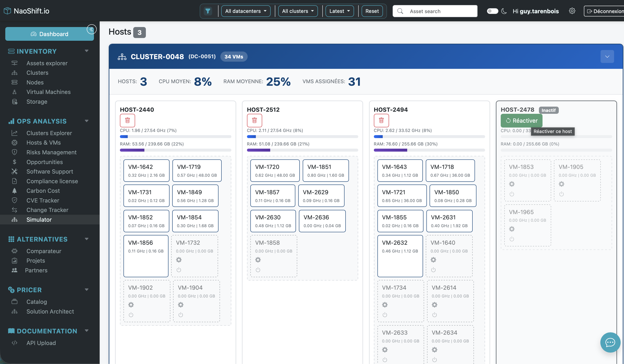Collapse the sidebar with the double-chevron icon
This screenshot has height=364, width=624.
pos(91,30)
